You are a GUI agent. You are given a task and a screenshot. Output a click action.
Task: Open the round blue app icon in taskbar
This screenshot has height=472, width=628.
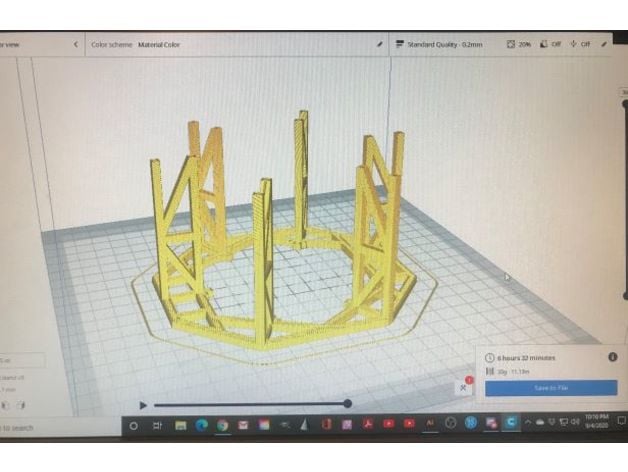click(471, 422)
